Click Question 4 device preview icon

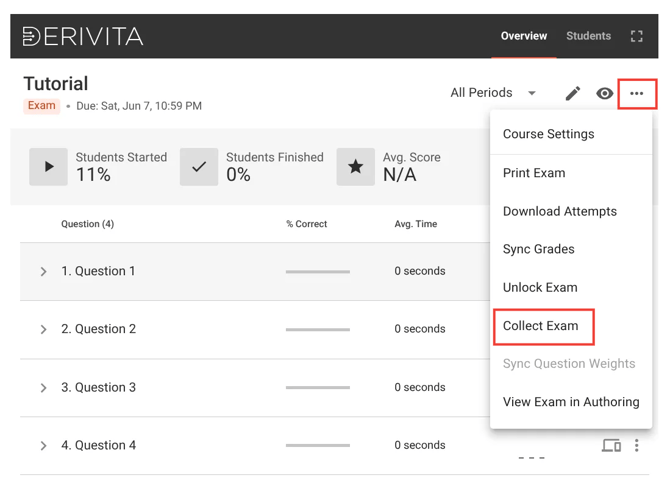click(611, 445)
